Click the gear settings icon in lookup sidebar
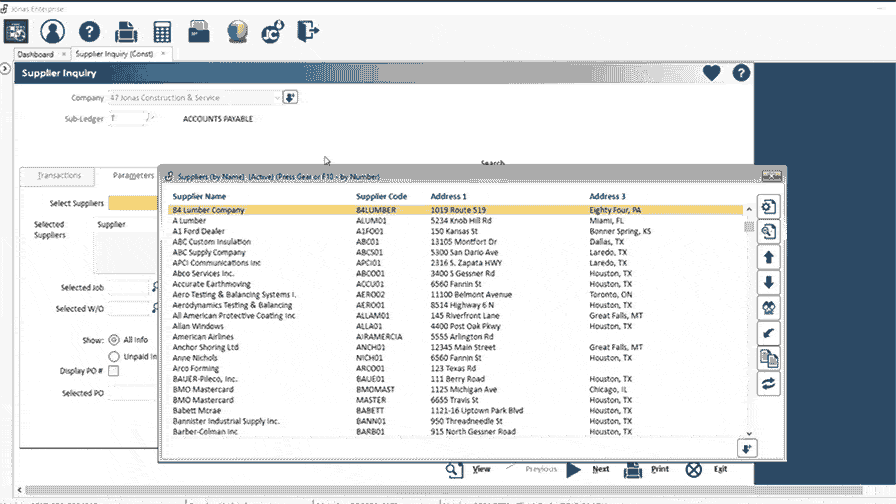This screenshot has height=504, width=896. pos(769,207)
